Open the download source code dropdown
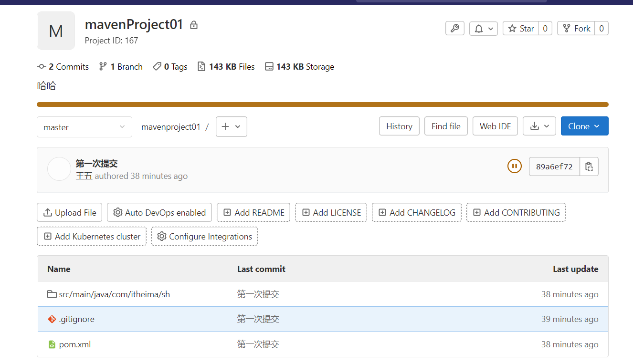This screenshot has height=364, width=633. point(539,126)
